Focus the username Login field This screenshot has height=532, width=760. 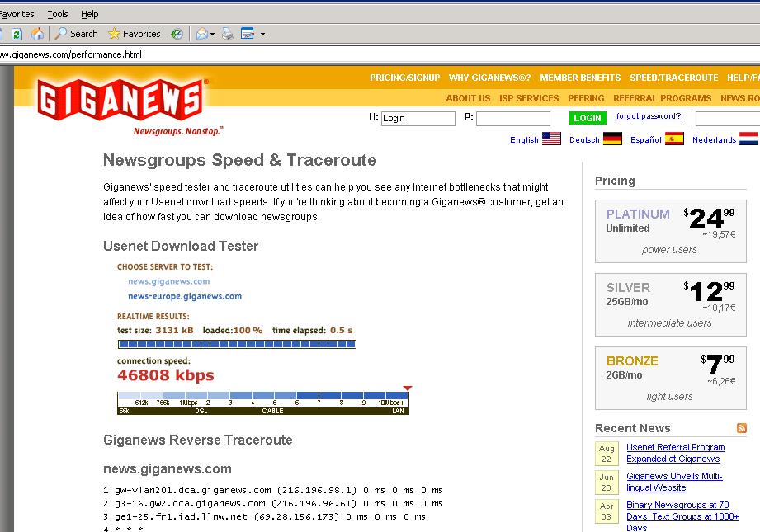(418, 118)
